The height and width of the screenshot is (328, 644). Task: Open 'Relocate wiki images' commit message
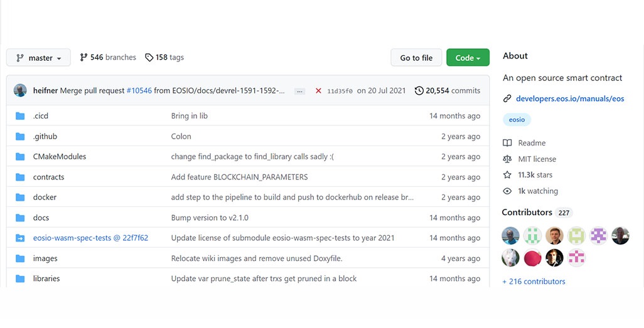(x=257, y=258)
